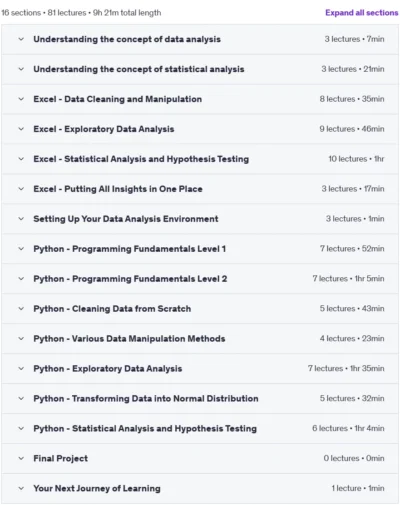The image size is (400, 505).
Task: Expand chevron for Excel - Statistical Analysis and Hypothesis Testing
Action: 21,159
